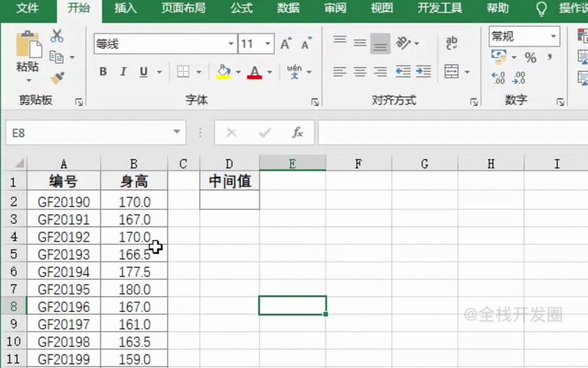Open underline style dropdown arrow
This screenshot has height=368, width=588.
(159, 72)
